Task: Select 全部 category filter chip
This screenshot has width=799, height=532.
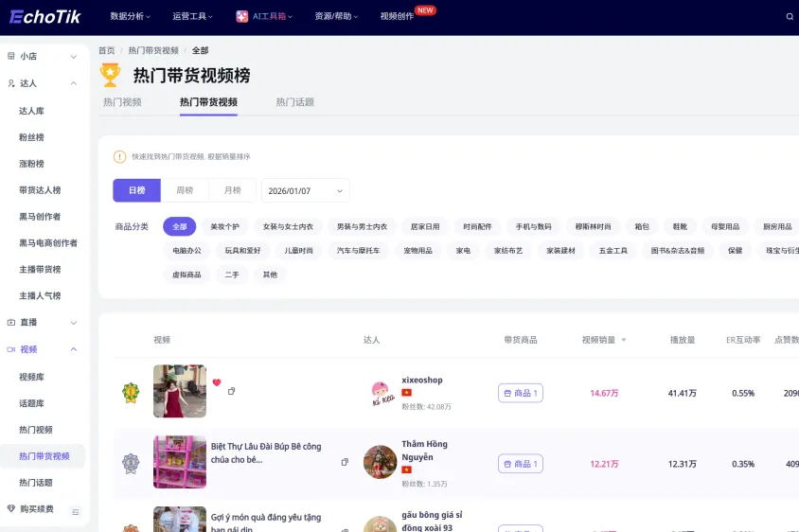Action: pos(179,226)
